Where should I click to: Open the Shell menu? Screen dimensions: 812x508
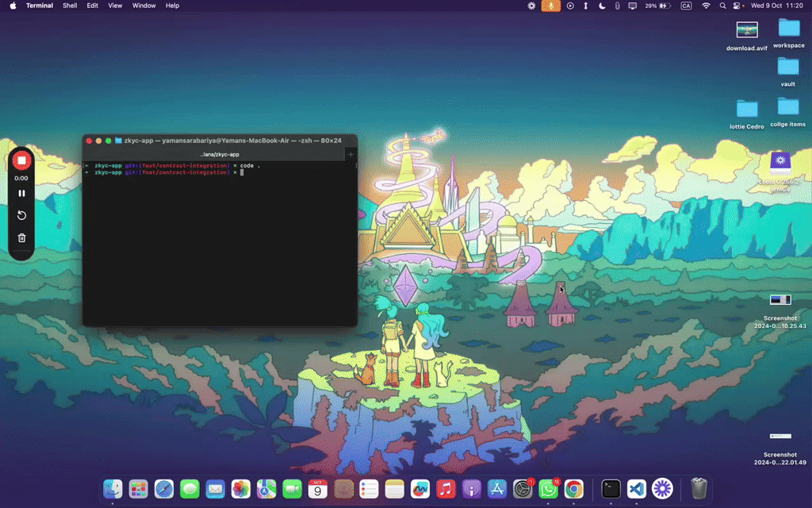pos(70,6)
